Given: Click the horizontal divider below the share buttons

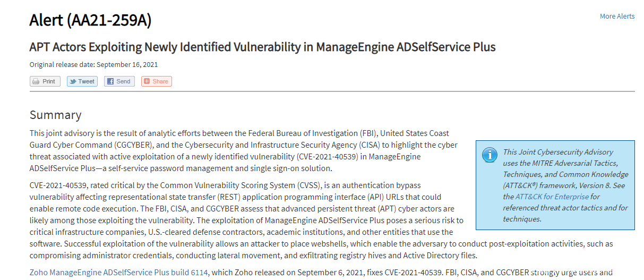Looking at the screenshot, I should coord(332,91).
